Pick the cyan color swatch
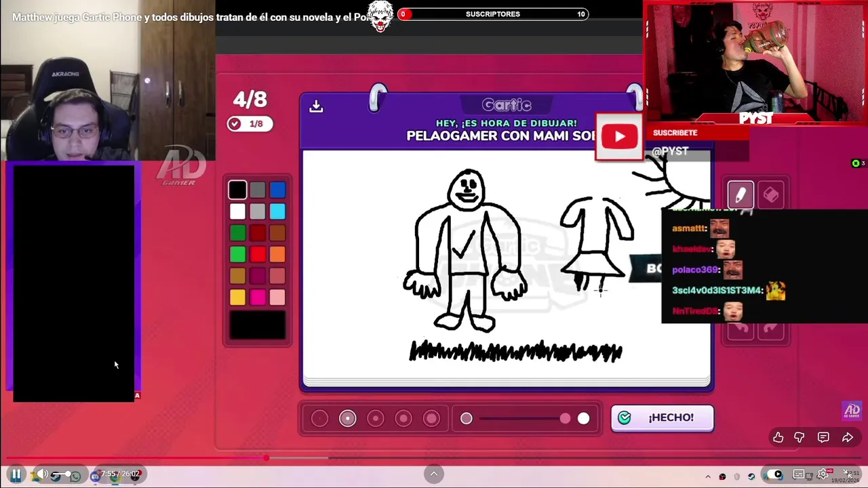This screenshot has height=488, width=868. [277, 212]
